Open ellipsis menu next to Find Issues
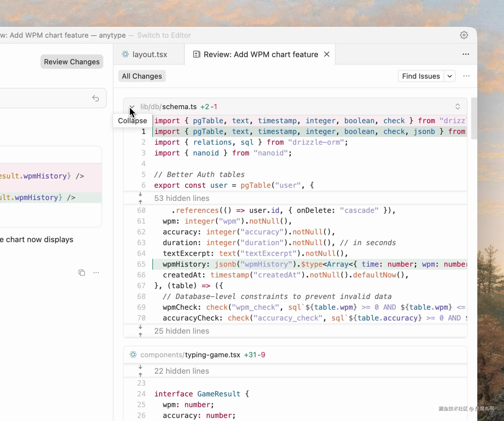Image resolution: width=504 pixels, height=421 pixels. coord(466,76)
